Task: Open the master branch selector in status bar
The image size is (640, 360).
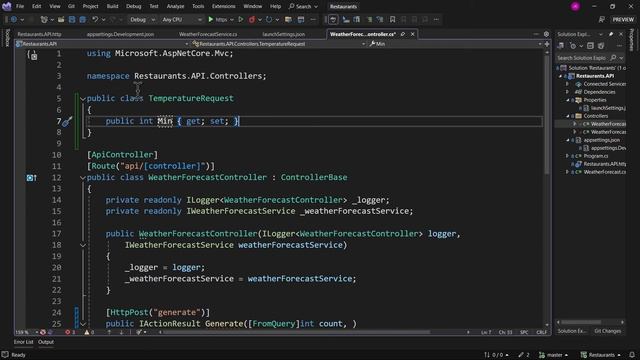Action: [x=553, y=355]
